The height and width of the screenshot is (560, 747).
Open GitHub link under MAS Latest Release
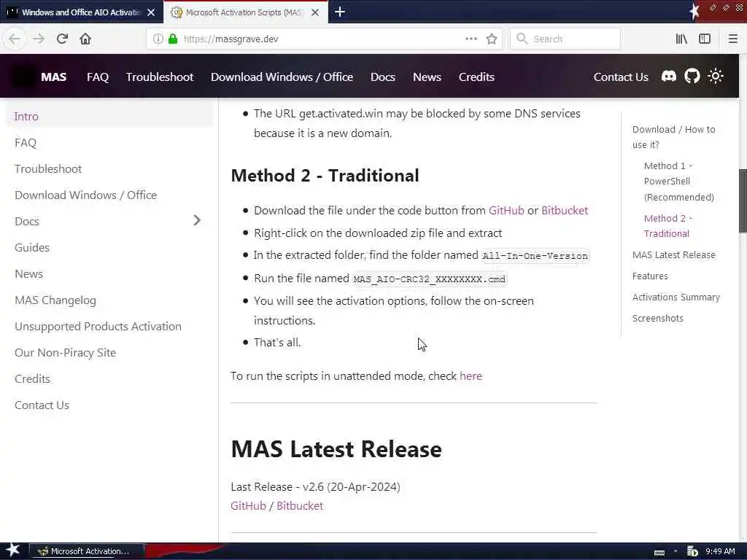(x=248, y=506)
